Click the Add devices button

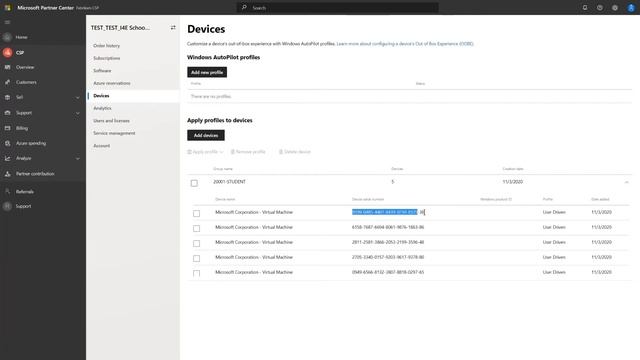(x=206, y=135)
